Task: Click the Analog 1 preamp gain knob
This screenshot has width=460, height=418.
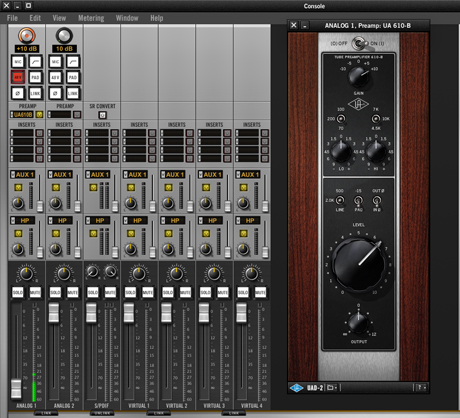Action: 27,36
